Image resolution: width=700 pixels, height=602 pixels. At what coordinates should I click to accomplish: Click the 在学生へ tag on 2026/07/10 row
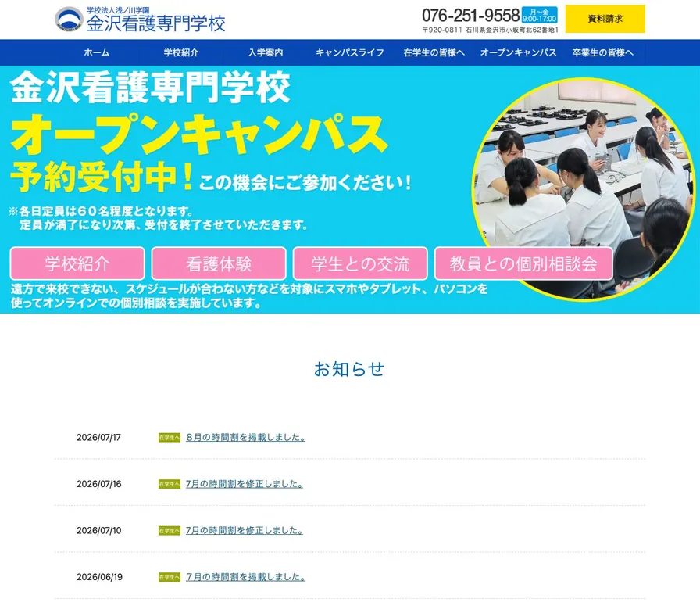(170, 531)
